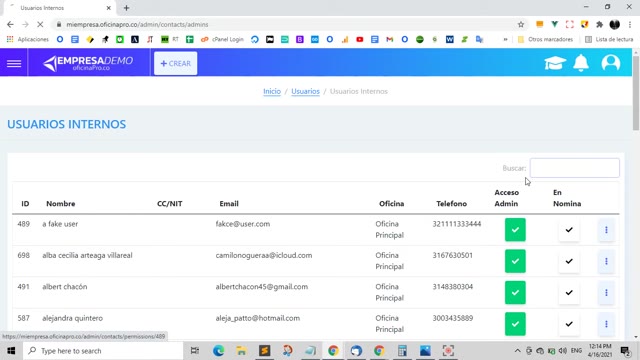The width and height of the screenshot is (640, 360).
Task: Open the Photos app from the taskbar
Action: pyautogui.click(x=425, y=351)
